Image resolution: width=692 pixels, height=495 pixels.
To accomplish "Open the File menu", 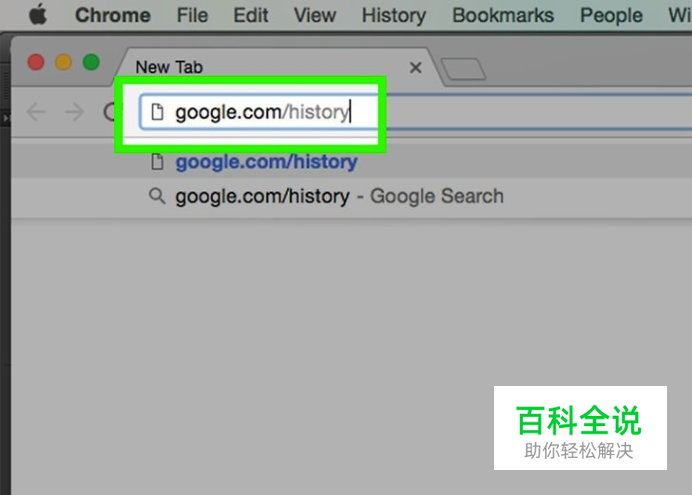I will pyautogui.click(x=192, y=15).
